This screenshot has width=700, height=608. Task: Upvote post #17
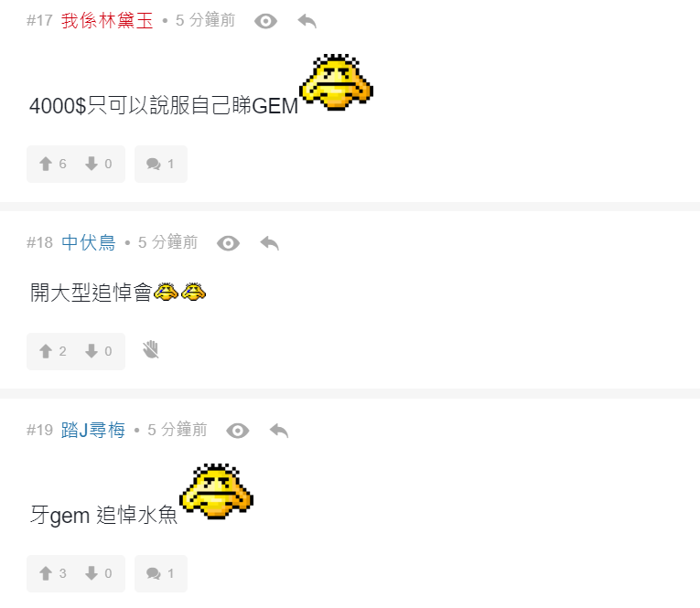53,164
